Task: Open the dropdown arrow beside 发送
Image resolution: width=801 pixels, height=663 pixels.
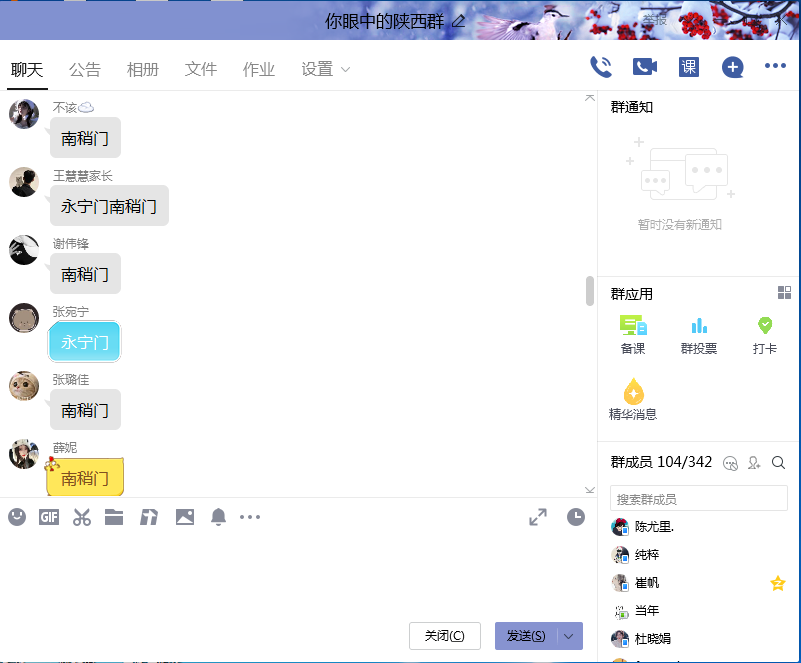Action: click(x=570, y=636)
